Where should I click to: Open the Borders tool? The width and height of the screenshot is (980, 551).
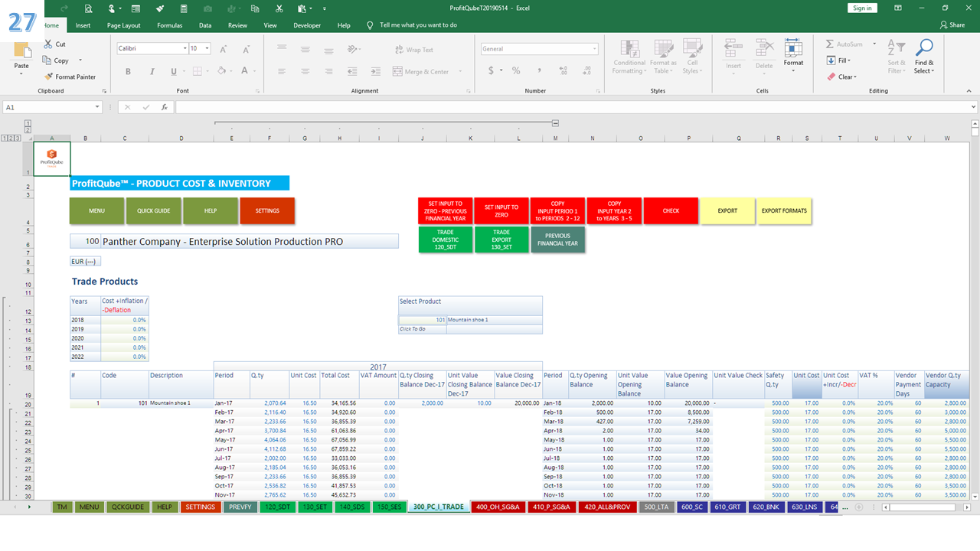coord(199,72)
